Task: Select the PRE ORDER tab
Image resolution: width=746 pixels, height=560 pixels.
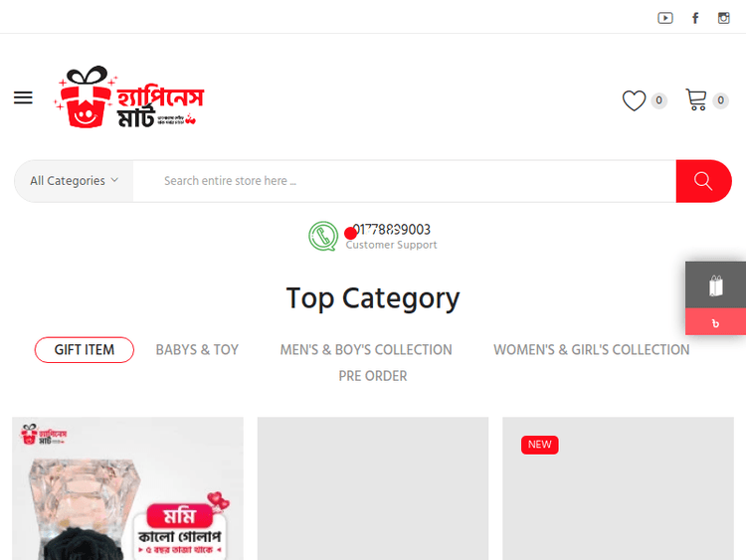Action: tap(373, 376)
